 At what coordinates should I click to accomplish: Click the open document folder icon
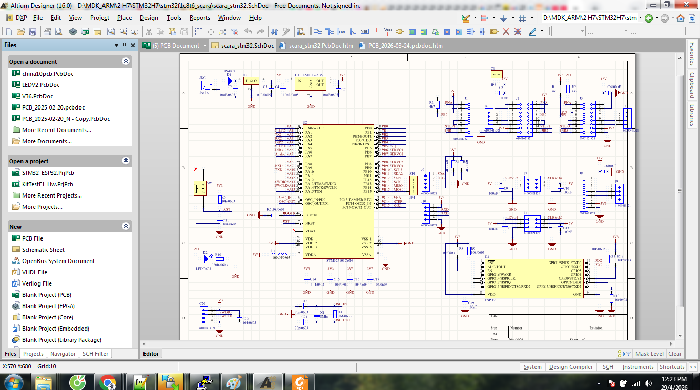[21, 32]
